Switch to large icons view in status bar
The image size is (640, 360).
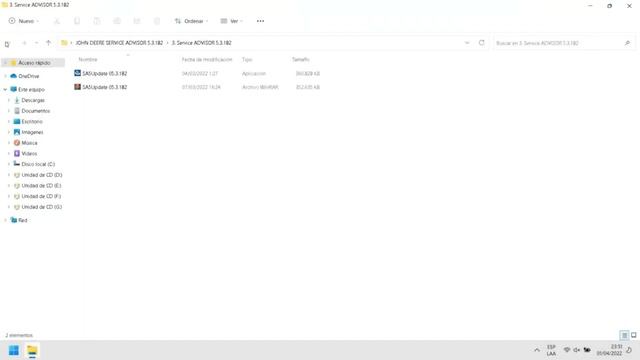coord(633,336)
